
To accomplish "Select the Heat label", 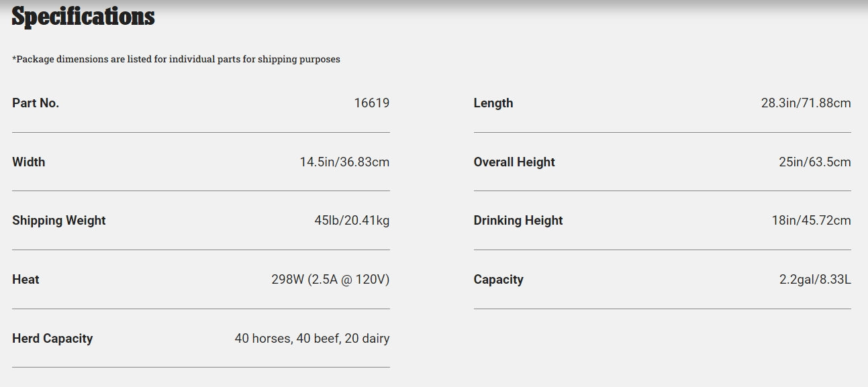I will click(26, 280).
